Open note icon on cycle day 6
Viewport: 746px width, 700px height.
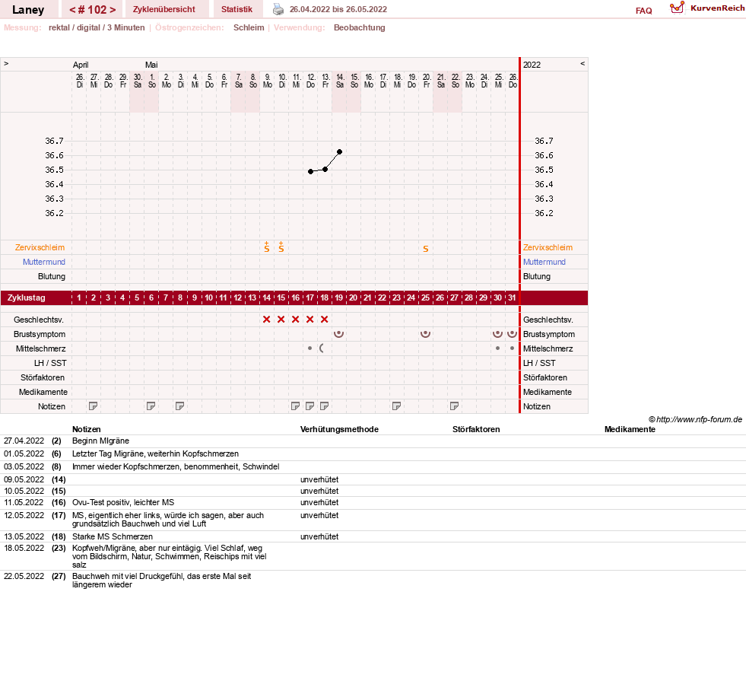151,406
